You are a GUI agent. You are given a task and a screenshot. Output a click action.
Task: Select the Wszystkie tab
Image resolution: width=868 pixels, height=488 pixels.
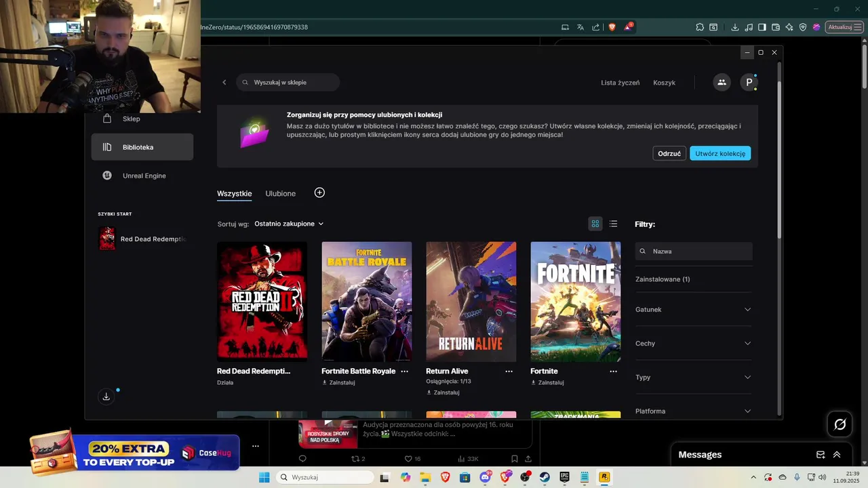235,193
